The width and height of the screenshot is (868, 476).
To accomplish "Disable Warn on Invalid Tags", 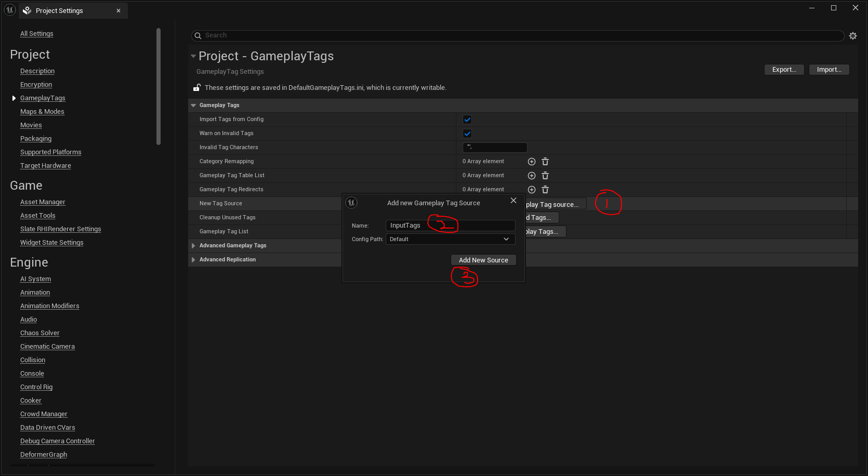I will (x=467, y=133).
